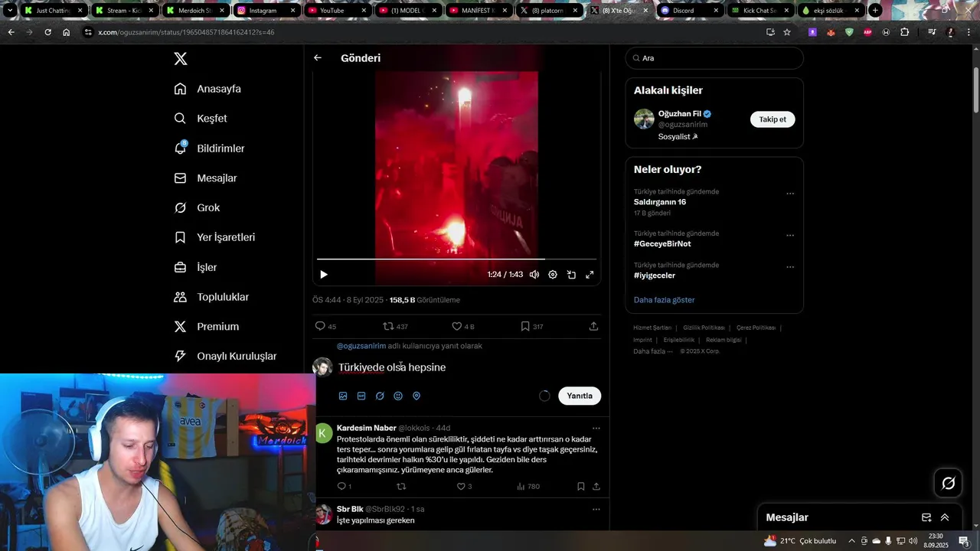980x551 pixels.
Task: Share the main post
Action: [x=593, y=326]
